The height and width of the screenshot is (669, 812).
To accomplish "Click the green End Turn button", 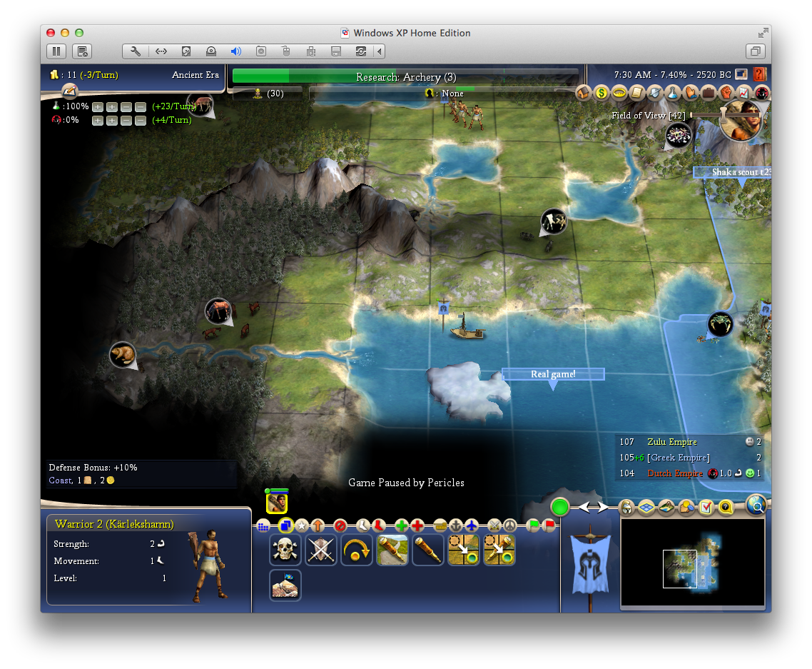I will point(560,507).
